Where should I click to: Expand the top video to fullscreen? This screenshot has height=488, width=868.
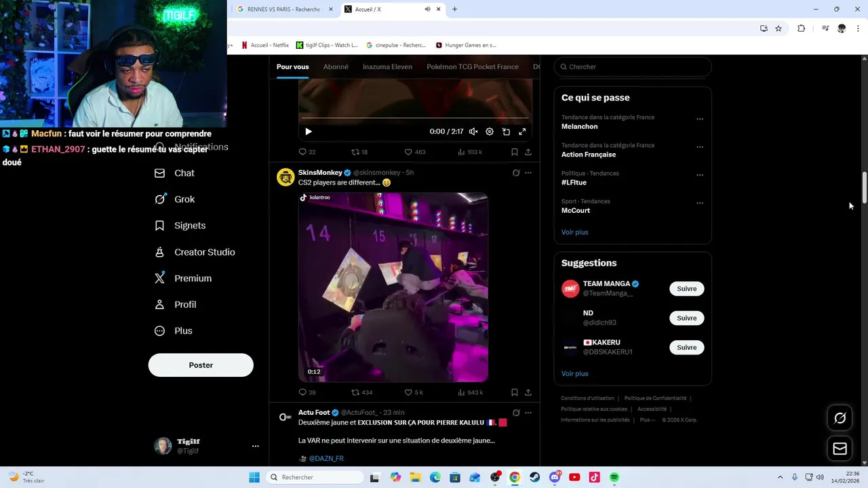coord(522,131)
